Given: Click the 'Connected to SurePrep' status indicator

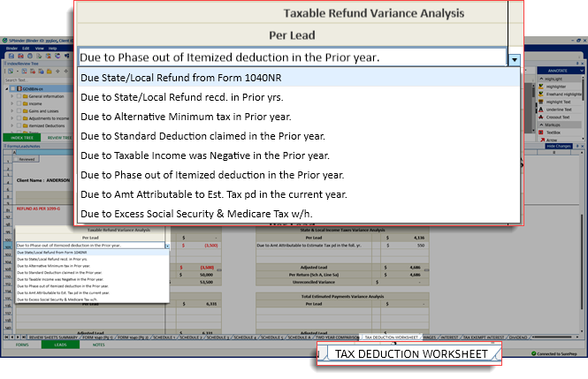Looking at the screenshot, I should (554, 353).
